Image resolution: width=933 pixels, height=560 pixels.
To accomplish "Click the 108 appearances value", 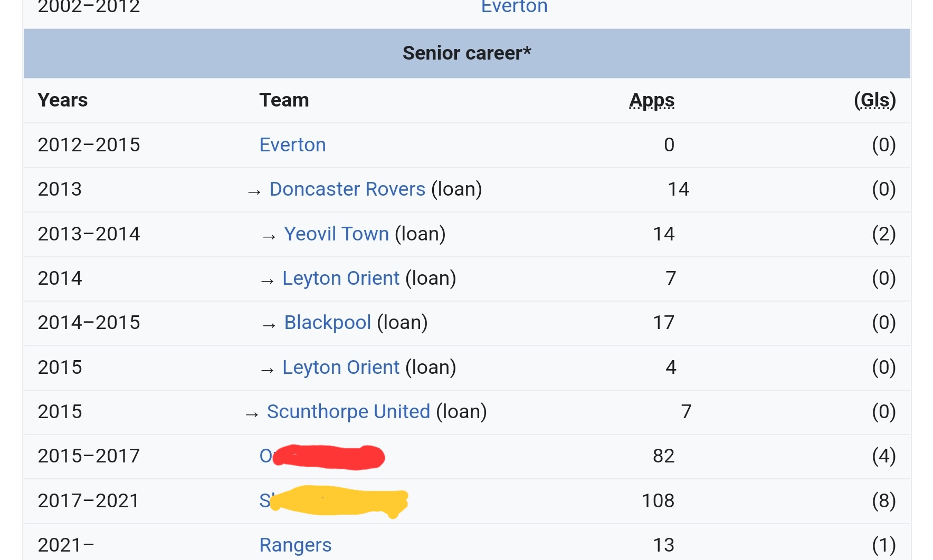I will click(658, 501).
